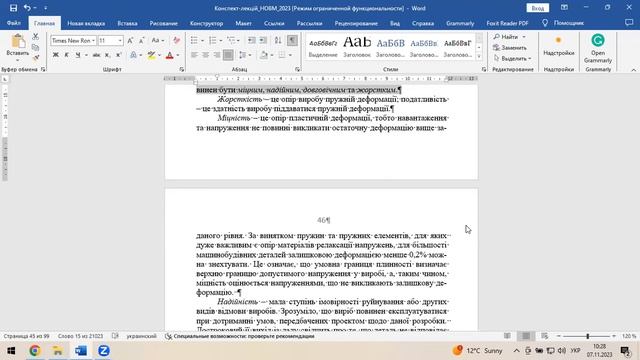Expand the Styles gallery more arrow

pos(479,58)
